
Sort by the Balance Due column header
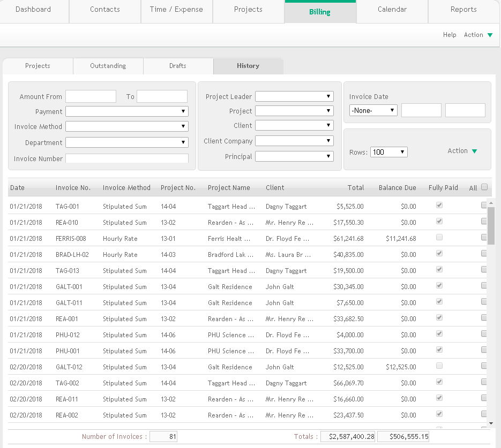tap(397, 188)
